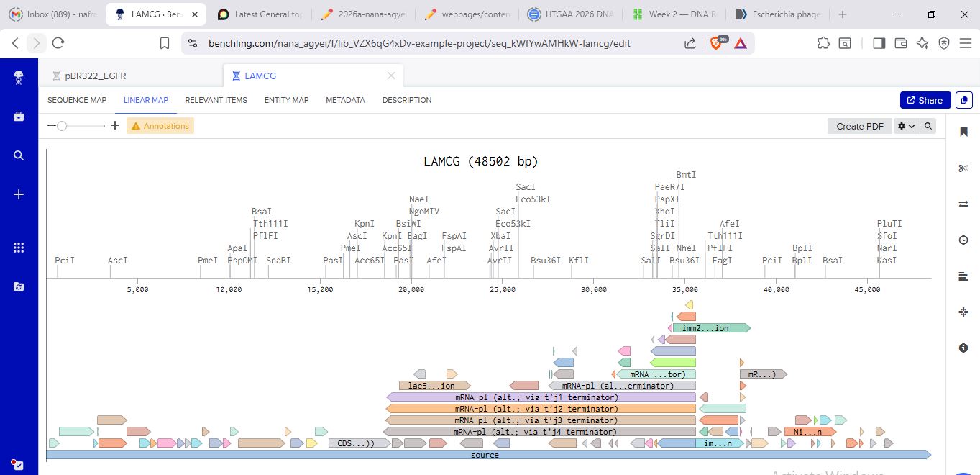Click the sidebar Search magnifier icon
This screenshot has width=980, height=475.
19,155
